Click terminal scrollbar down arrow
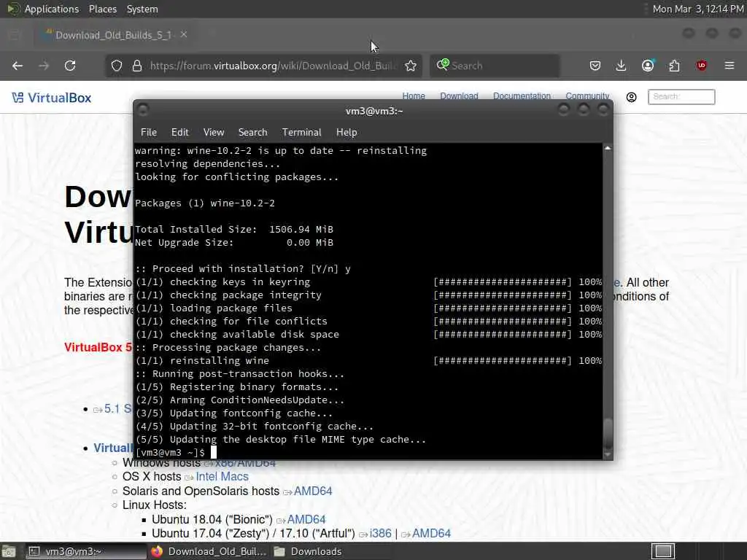This screenshot has width=747, height=560. point(608,455)
